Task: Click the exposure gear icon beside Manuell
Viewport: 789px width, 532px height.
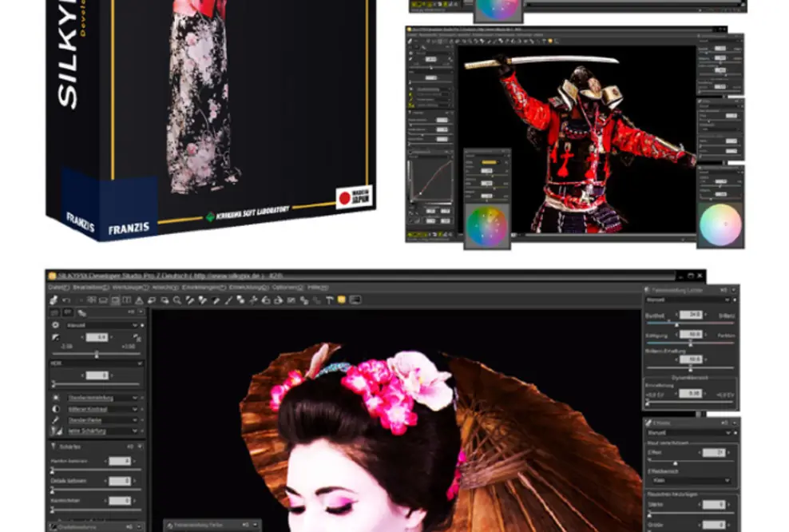Action: [55, 326]
